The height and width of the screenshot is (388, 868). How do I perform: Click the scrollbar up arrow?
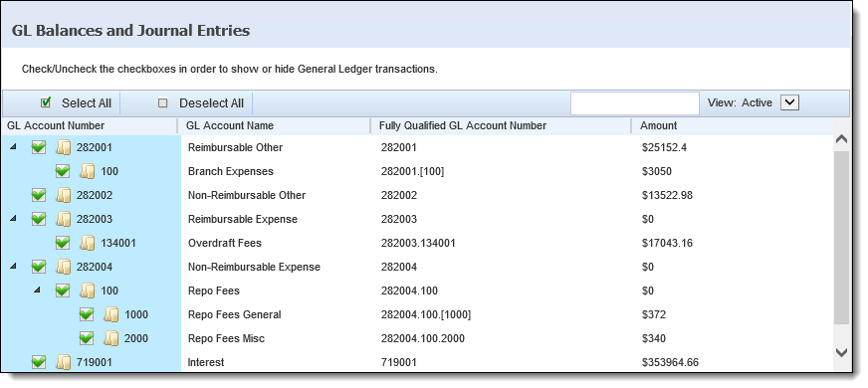coord(841,139)
